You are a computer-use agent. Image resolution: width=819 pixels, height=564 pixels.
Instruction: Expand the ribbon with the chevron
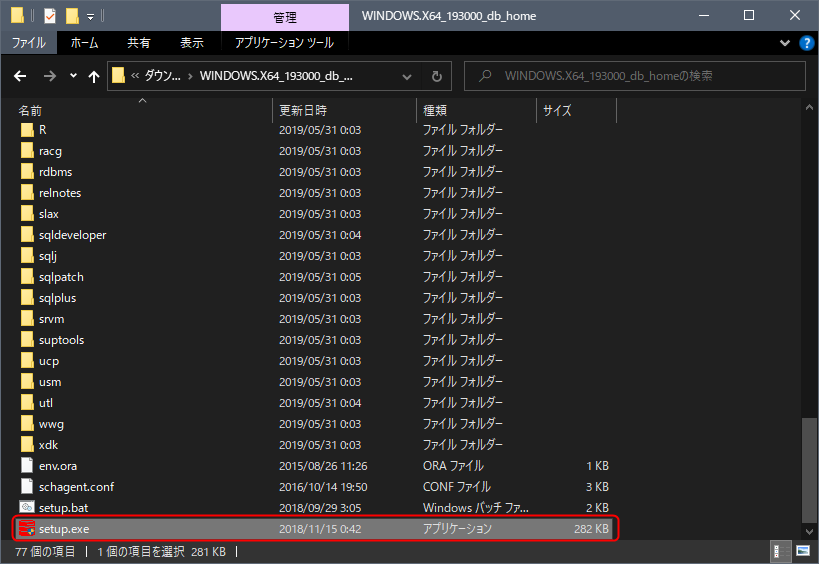click(785, 43)
